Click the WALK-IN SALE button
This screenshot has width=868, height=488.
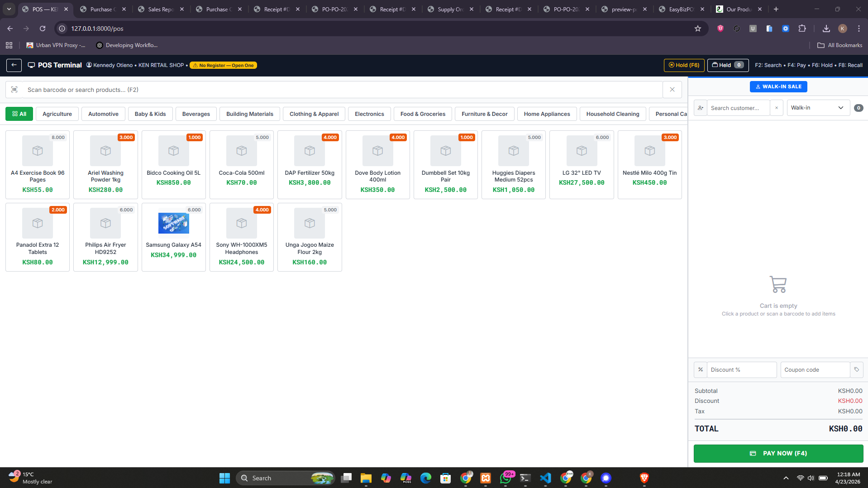click(778, 86)
